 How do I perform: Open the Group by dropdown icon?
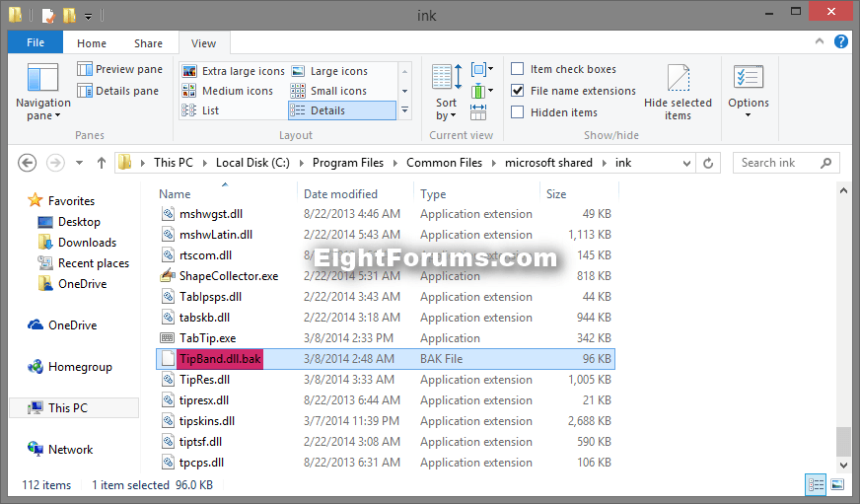point(482,70)
